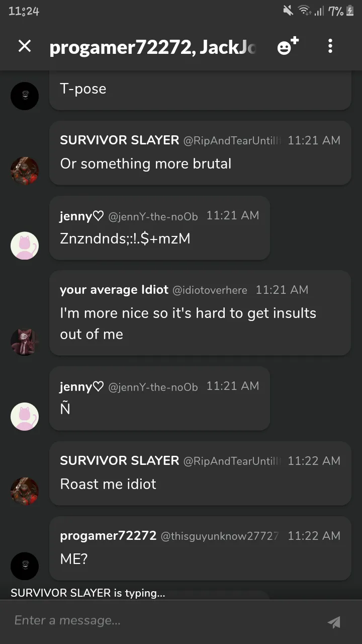
Task: Tap the send message paper plane icon
Action: click(x=333, y=622)
